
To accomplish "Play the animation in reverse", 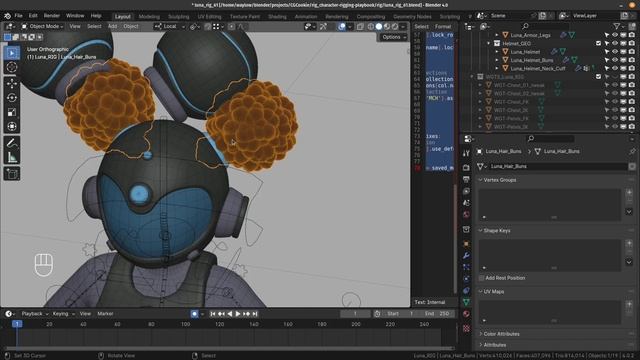I will point(229,314).
